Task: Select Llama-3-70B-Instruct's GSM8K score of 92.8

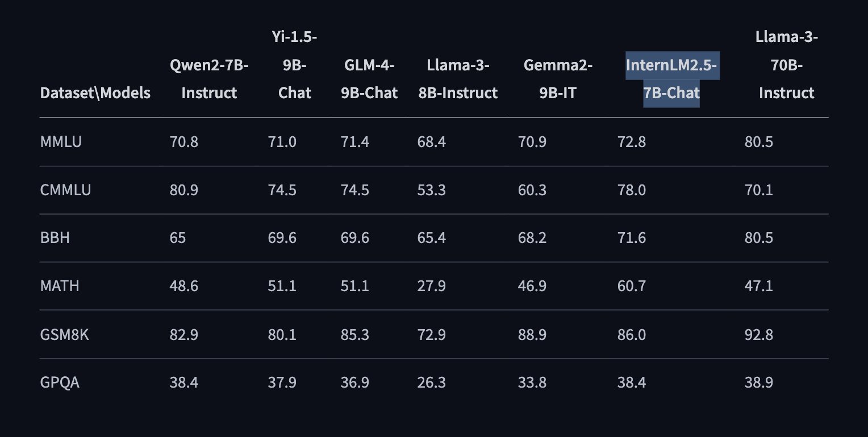Action: 758,335
